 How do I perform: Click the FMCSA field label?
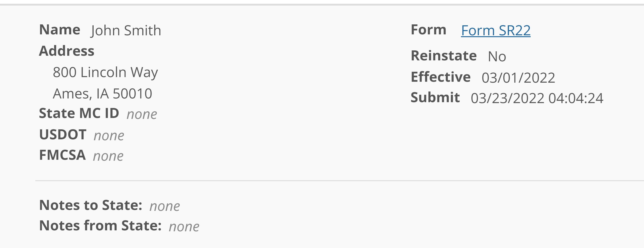pyautogui.click(x=62, y=155)
